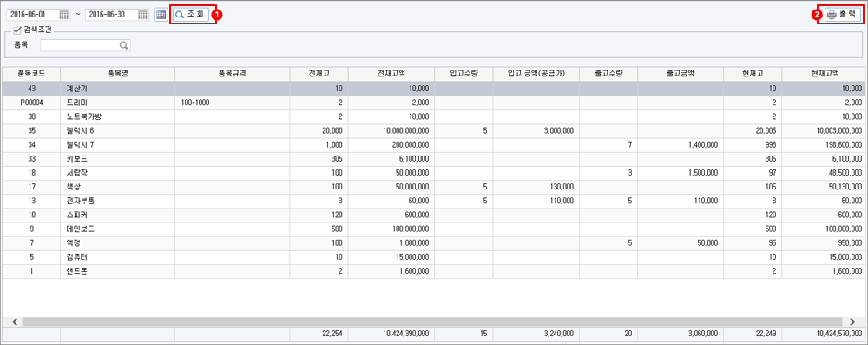Click 130,000 incoming amount cell

536,187
